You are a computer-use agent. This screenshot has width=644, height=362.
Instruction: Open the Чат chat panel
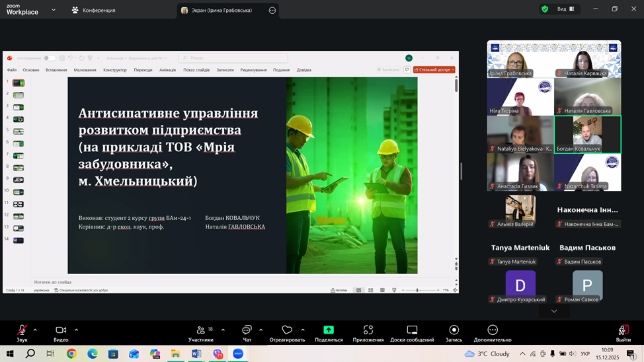point(247,330)
